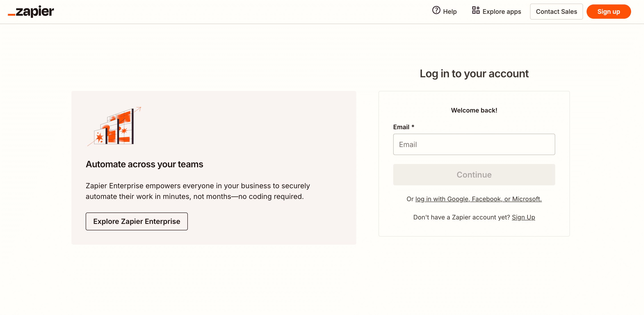The image size is (644, 315).
Task: Log in with Google, Facebook, or Microsoft
Action: point(478,199)
